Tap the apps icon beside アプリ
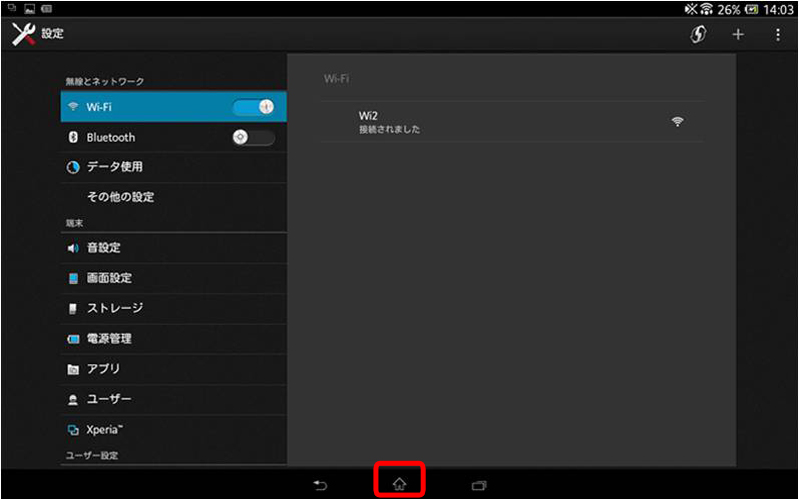 pyautogui.click(x=73, y=369)
